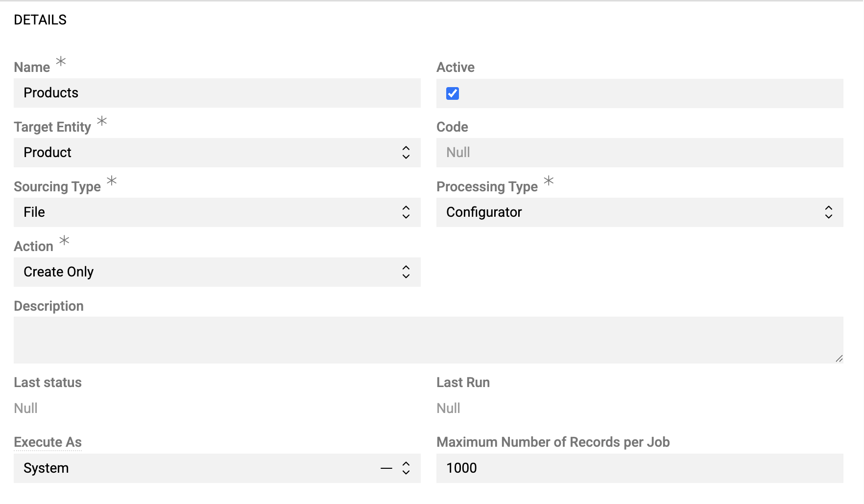Open the Sourcing Type dropdown showing File
This screenshot has height=504, width=864.
point(206,212)
